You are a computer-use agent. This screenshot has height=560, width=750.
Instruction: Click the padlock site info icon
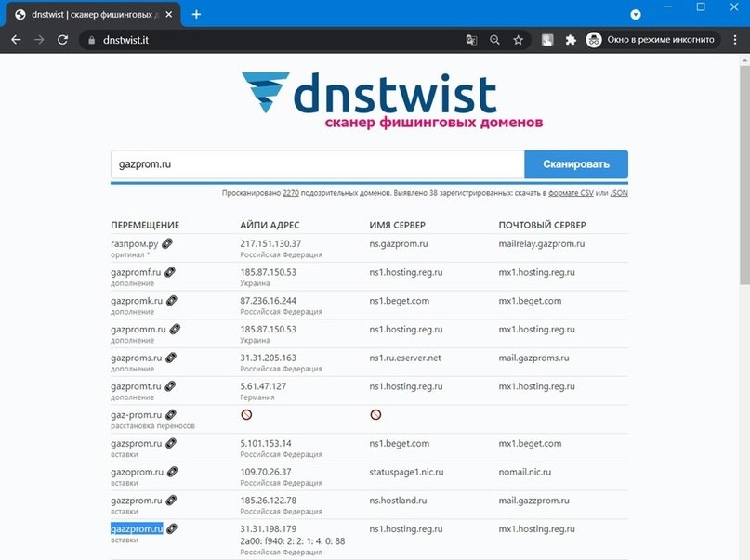tap(91, 41)
